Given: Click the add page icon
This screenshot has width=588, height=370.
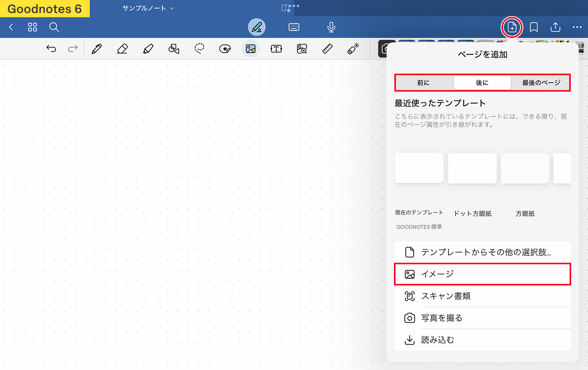Looking at the screenshot, I should (x=512, y=27).
